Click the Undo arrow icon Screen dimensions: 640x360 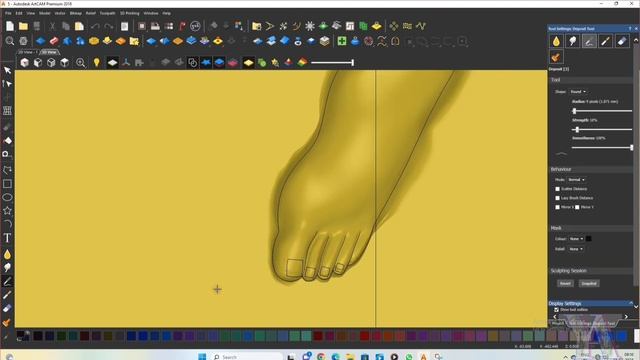click(95, 26)
